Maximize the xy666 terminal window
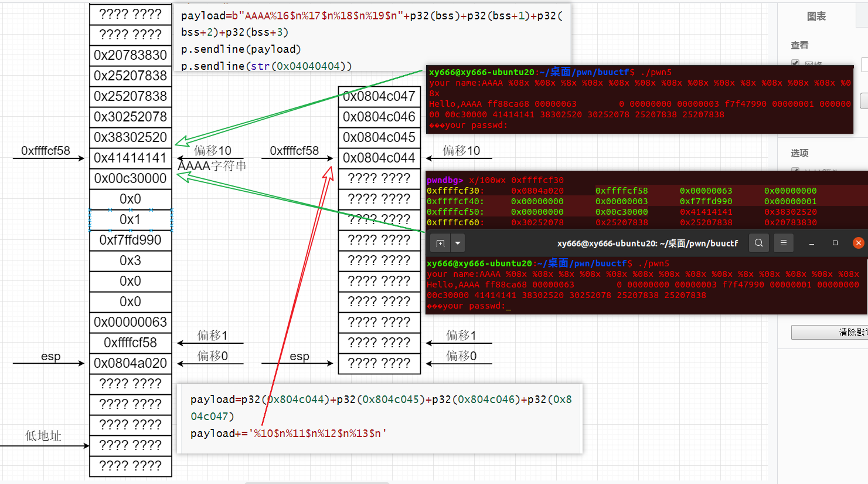868x484 pixels. coord(835,243)
